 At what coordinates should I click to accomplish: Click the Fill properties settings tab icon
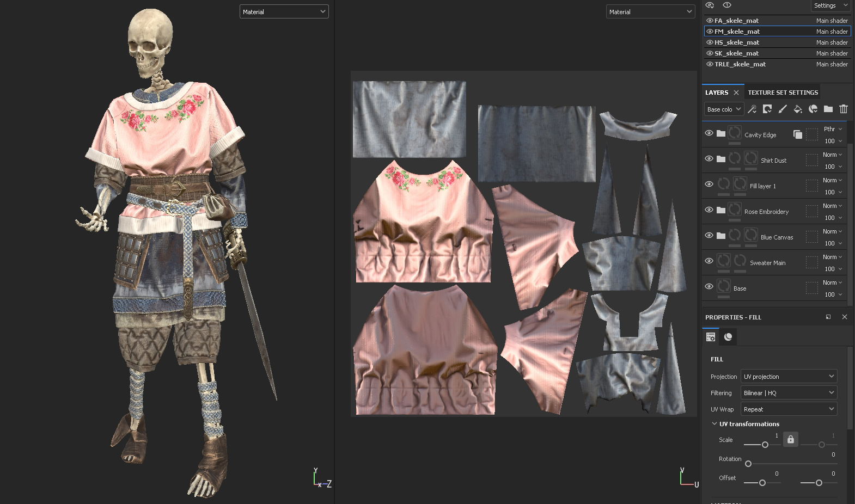[711, 337]
